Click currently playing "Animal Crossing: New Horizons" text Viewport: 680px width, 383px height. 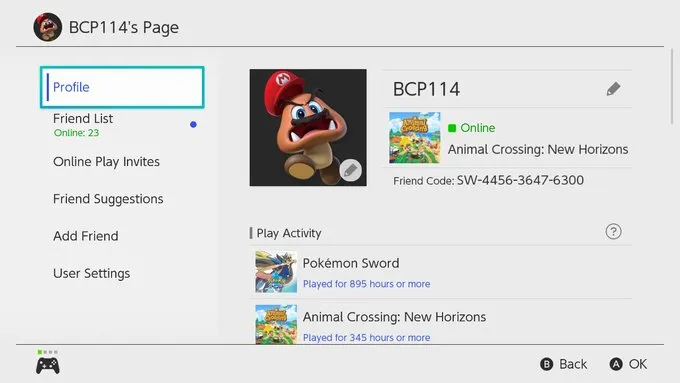(538, 149)
